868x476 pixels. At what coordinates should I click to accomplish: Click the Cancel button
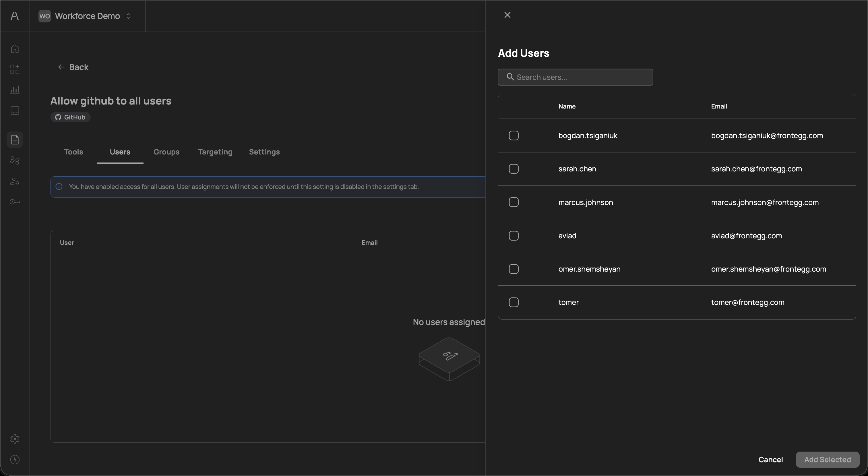[770, 459]
